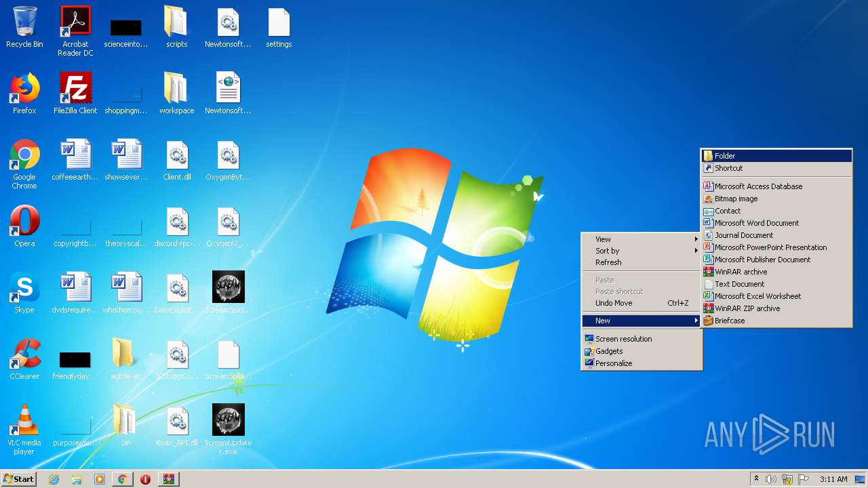The width and height of the screenshot is (868, 488).
Task: Create new WinRAR ZIP archive
Action: click(776, 308)
